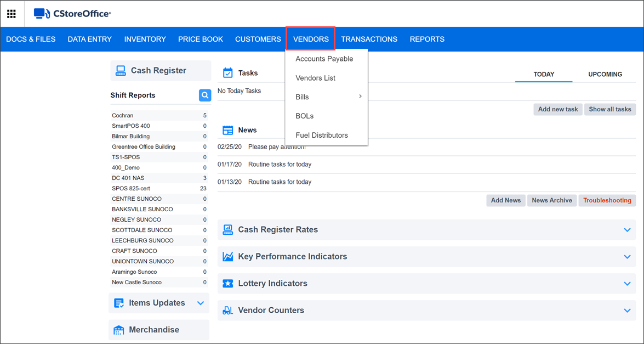Click the Items Updates list icon

[119, 303]
